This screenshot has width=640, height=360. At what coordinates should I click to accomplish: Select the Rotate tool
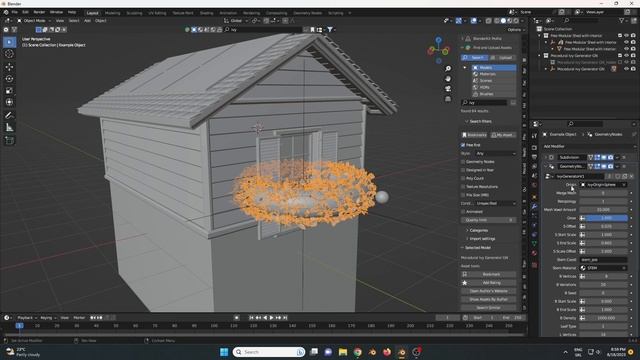(x=9, y=78)
